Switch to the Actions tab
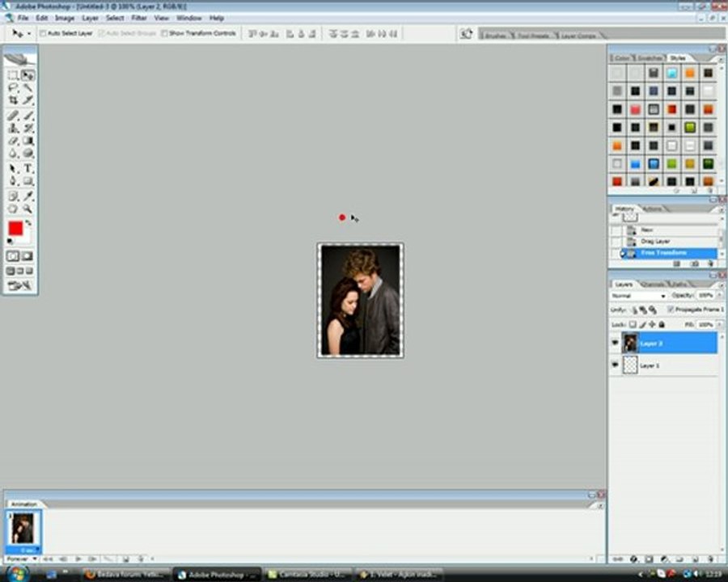This screenshot has width=728, height=582. (653, 209)
